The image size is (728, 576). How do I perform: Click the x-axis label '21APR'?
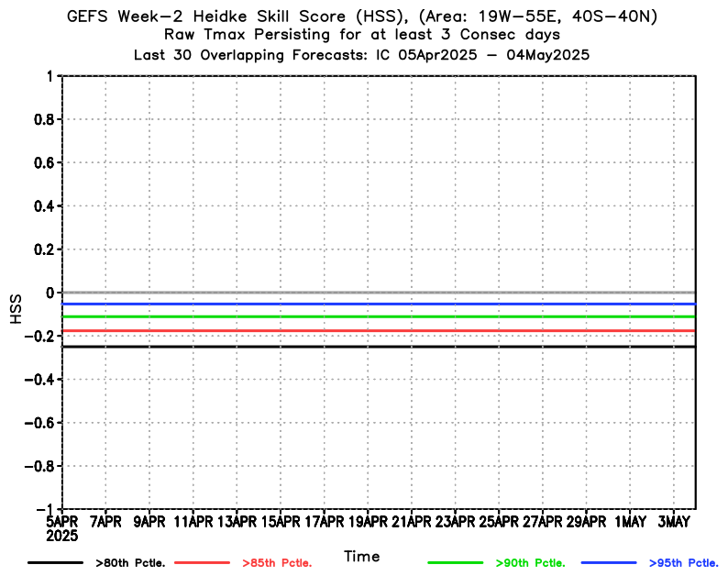click(412, 522)
